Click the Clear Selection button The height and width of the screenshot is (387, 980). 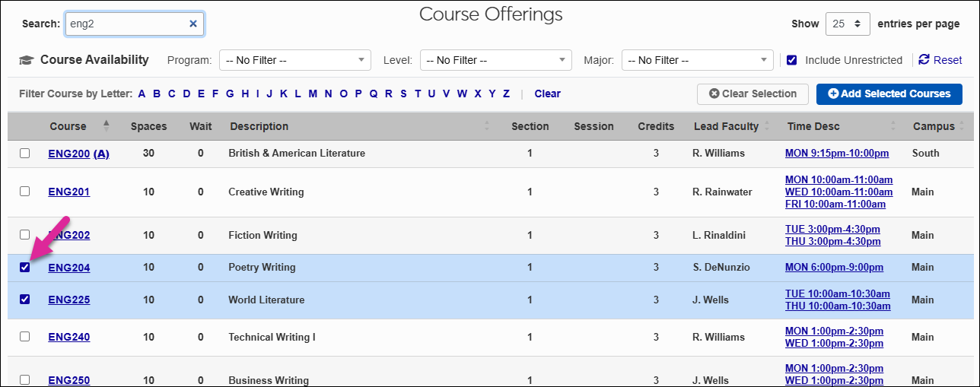[x=752, y=94]
